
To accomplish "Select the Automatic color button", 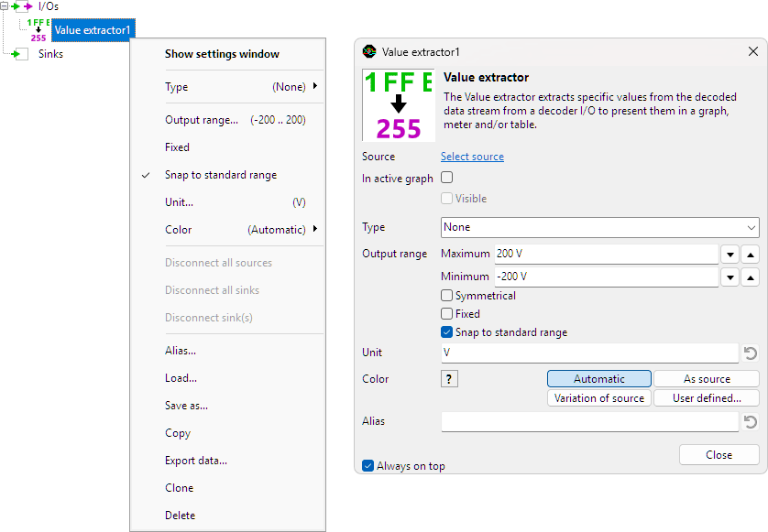I will pos(599,379).
